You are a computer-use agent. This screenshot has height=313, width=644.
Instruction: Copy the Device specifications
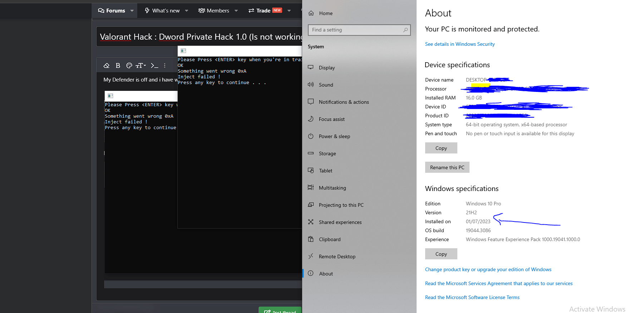(441, 148)
